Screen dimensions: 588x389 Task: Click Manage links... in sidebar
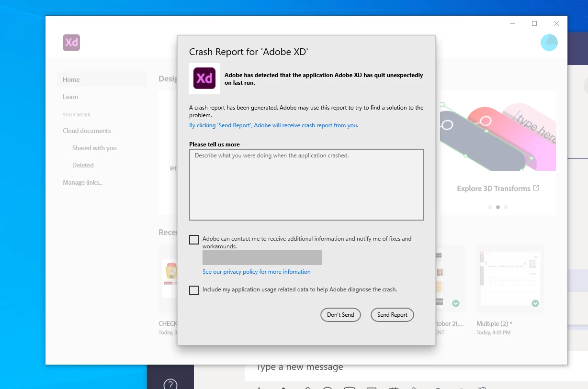pos(82,182)
